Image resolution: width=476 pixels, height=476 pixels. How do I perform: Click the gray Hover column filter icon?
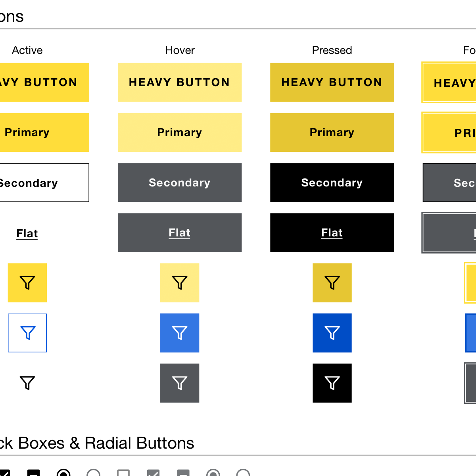tap(180, 383)
